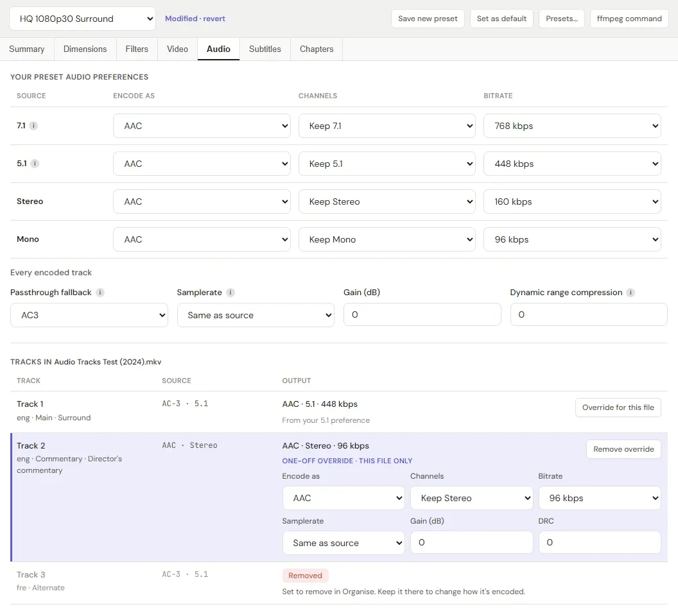
Task: Show info for Dynamic range compression
Action: pyautogui.click(x=630, y=292)
